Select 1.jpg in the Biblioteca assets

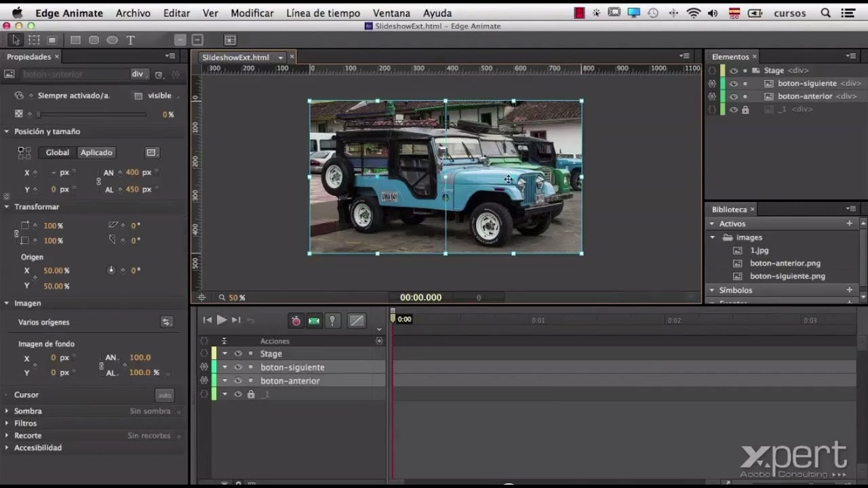[x=759, y=250]
